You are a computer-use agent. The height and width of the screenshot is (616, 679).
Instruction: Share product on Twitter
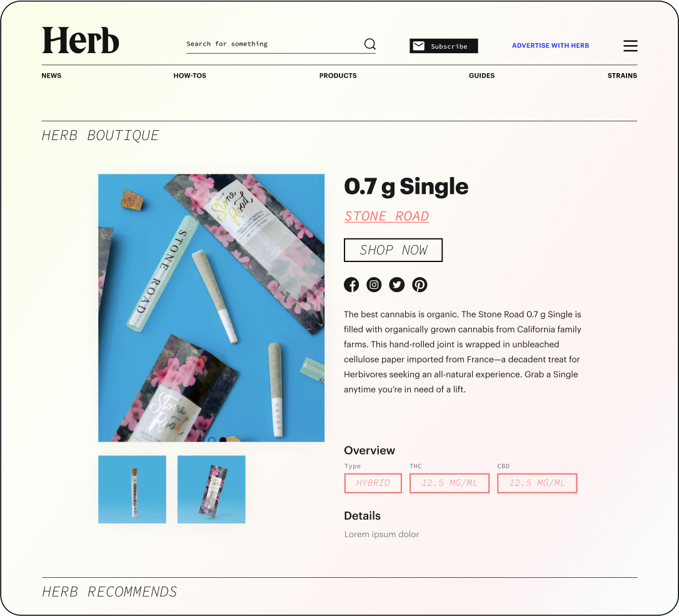396,285
